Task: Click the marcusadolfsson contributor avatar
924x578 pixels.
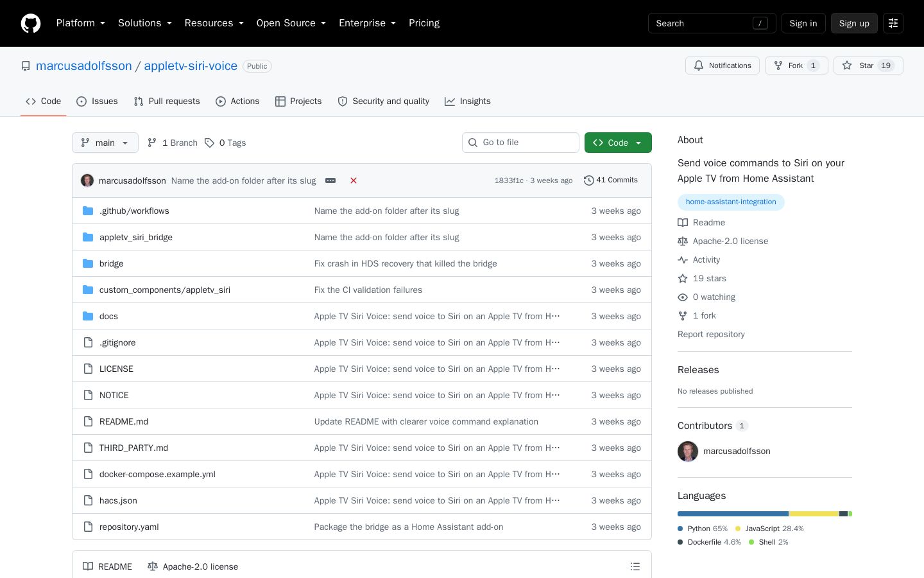Action: (688, 451)
